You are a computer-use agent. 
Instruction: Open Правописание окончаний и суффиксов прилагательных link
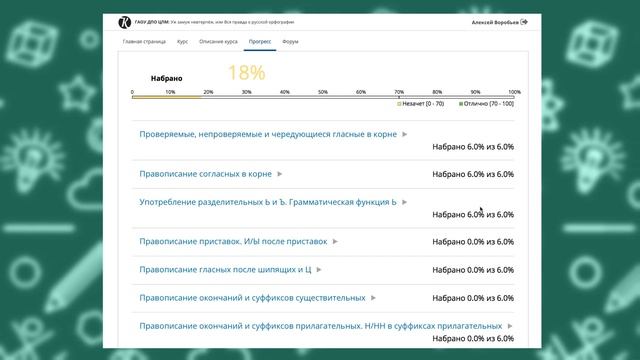(320, 326)
